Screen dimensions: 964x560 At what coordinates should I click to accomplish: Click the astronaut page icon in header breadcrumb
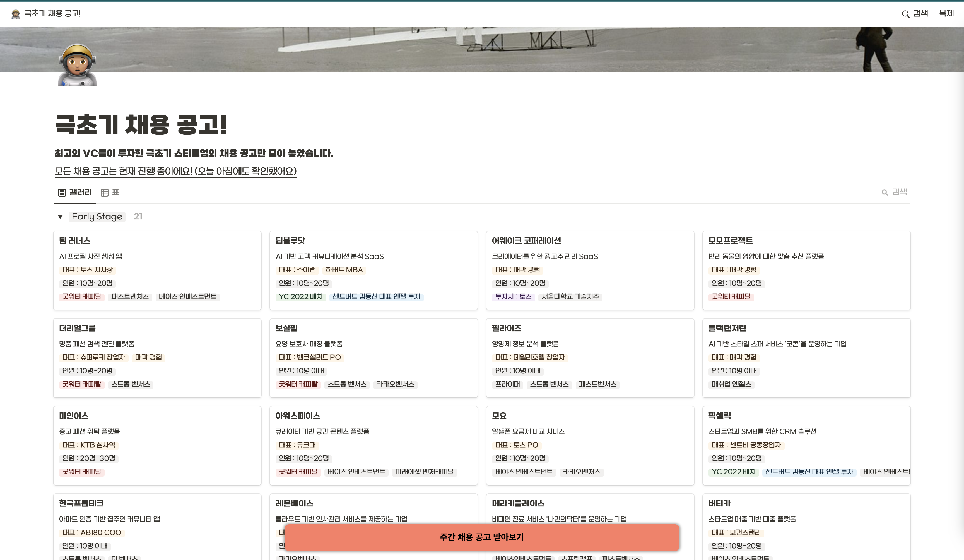[16, 14]
